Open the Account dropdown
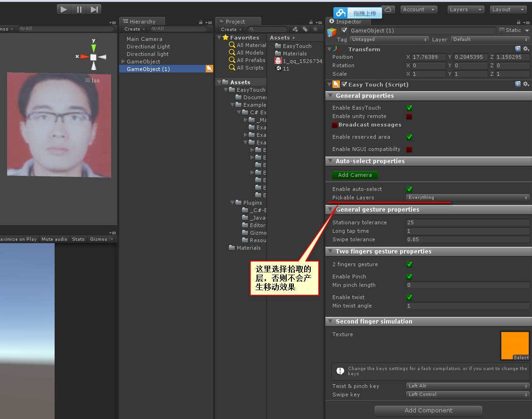This screenshot has width=532, height=419. click(x=419, y=9)
